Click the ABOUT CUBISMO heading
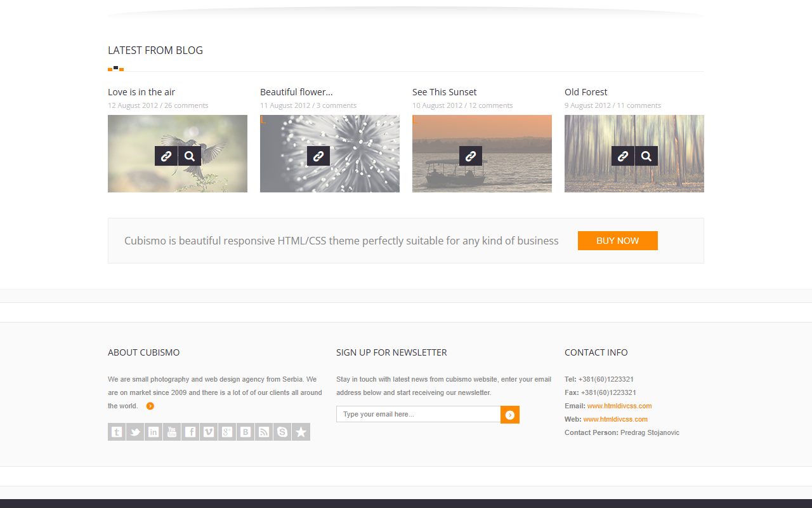The width and height of the screenshot is (812, 508). pos(144,352)
